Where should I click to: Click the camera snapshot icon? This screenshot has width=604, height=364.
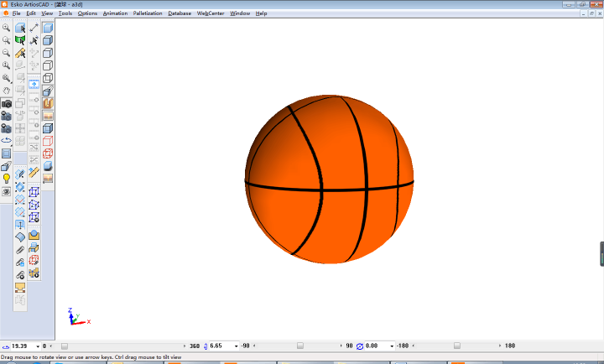(7, 103)
